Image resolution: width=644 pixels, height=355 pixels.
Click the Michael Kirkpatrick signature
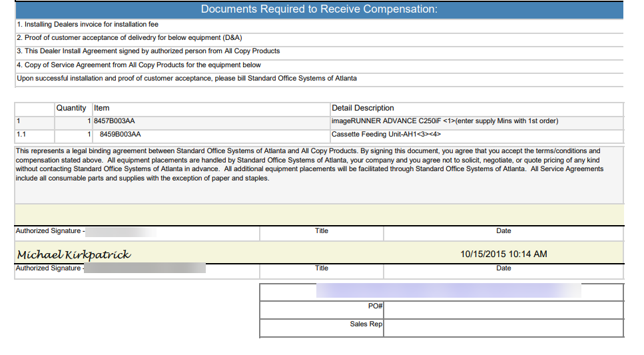click(x=74, y=254)
